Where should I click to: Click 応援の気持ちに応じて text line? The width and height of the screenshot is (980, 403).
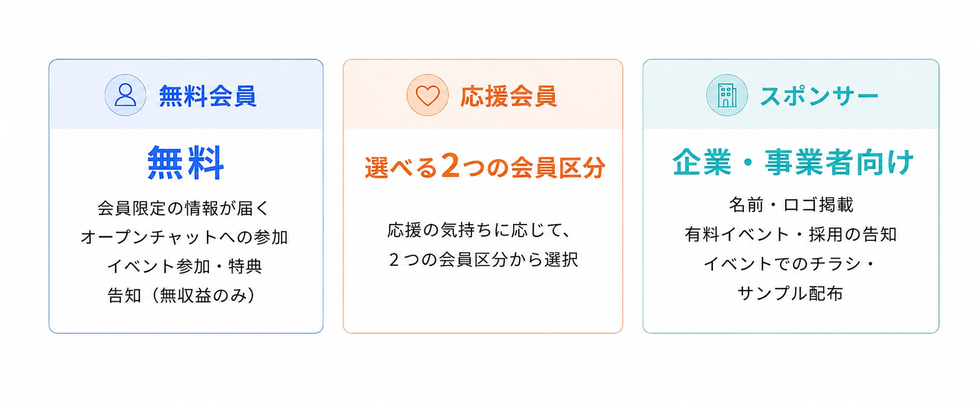click(479, 230)
